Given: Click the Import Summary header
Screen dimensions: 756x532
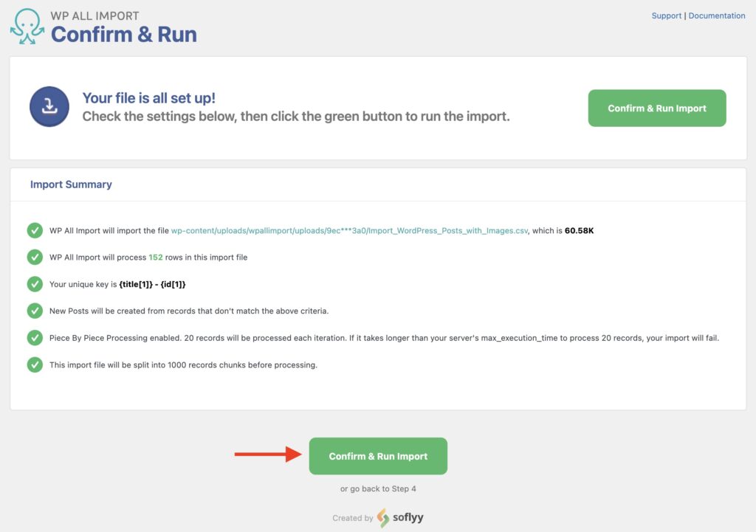Looking at the screenshot, I should pyautogui.click(x=70, y=184).
